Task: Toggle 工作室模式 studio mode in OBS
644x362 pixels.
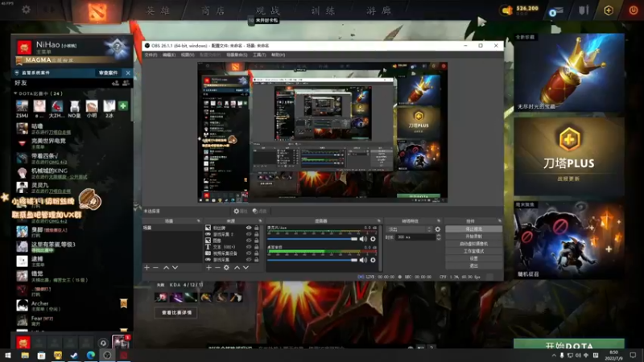Action: pos(473,251)
